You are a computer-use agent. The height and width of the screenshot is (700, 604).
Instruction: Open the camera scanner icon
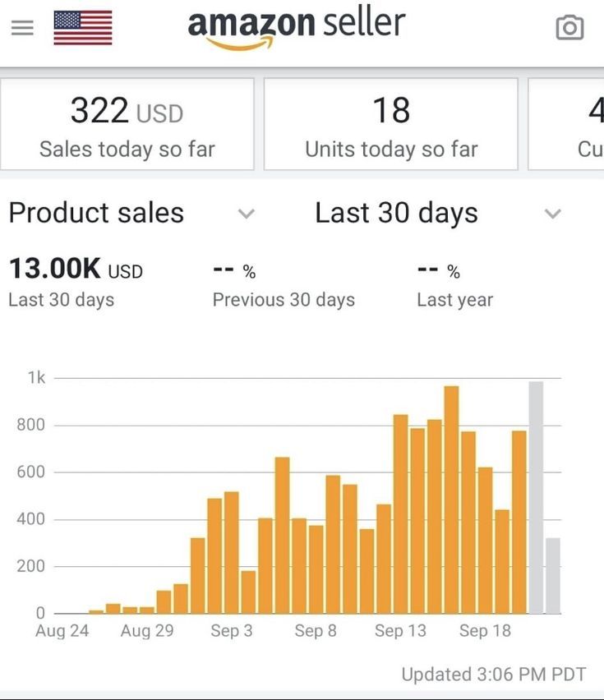point(569,28)
